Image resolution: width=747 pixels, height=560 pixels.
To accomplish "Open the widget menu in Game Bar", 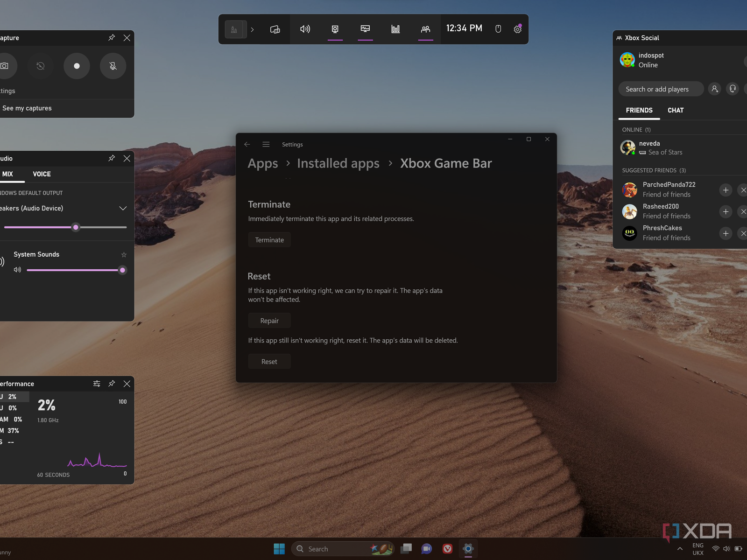I will pyautogui.click(x=275, y=29).
